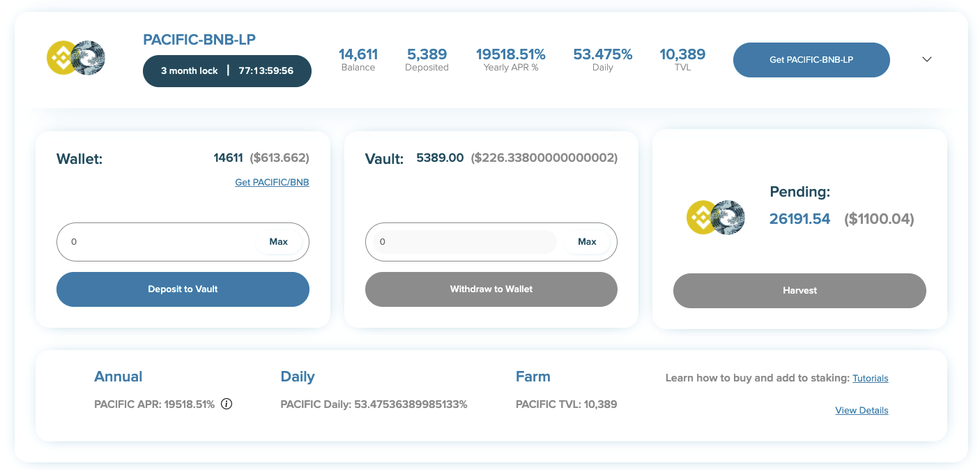
Task: Click the 10,389 TVL value in header
Action: click(x=682, y=54)
